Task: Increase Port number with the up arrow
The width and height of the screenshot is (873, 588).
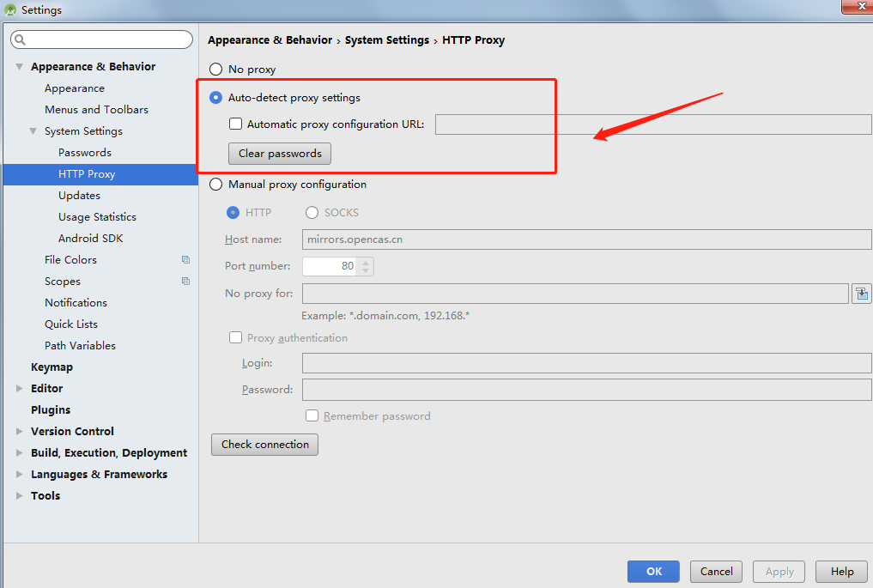Action: pos(366,262)
